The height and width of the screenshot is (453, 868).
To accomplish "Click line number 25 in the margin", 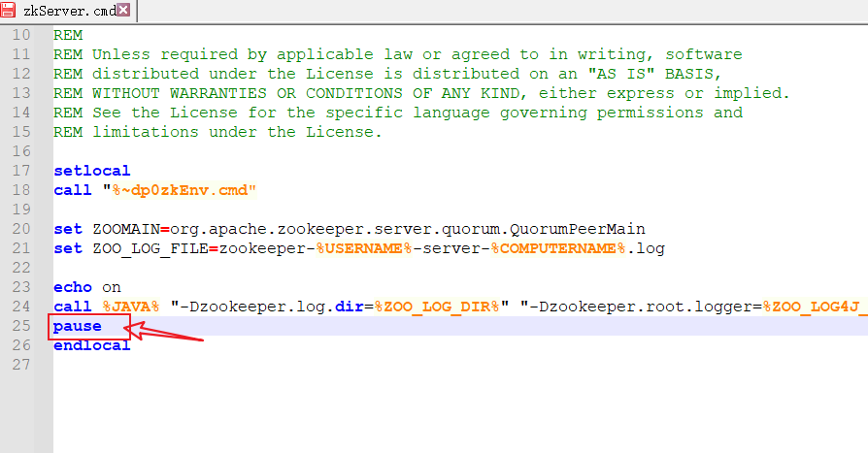I will point(21,326).
